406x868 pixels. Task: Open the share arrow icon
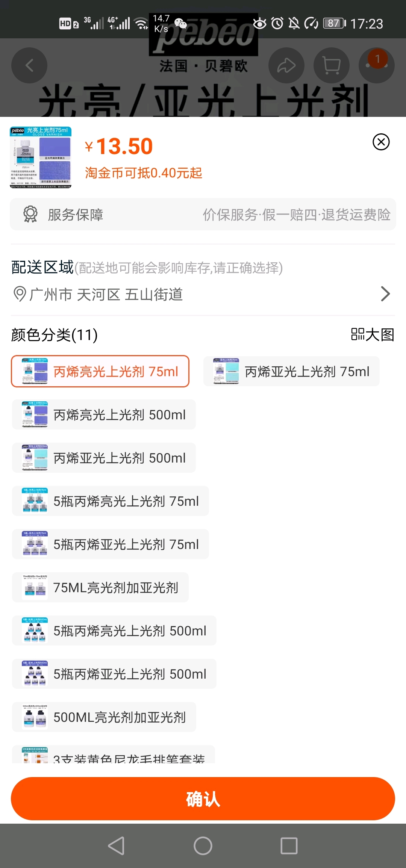click(286, 65)
